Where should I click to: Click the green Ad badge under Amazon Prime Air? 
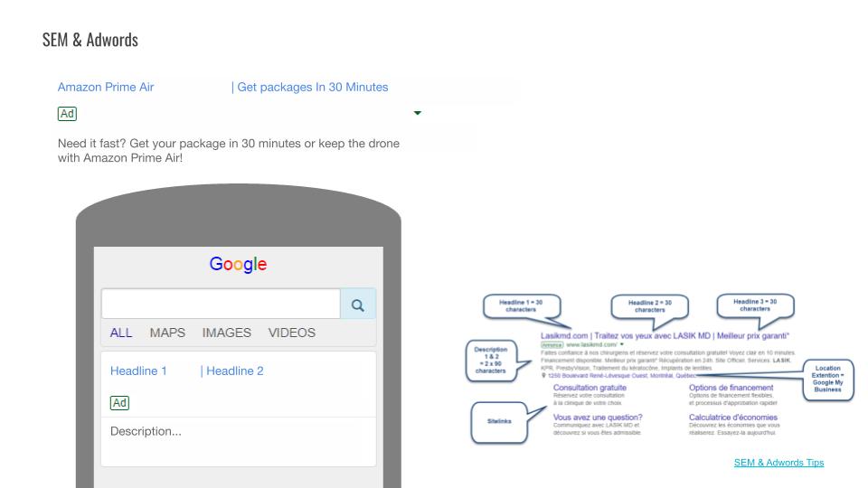click(x=67, y=114)
